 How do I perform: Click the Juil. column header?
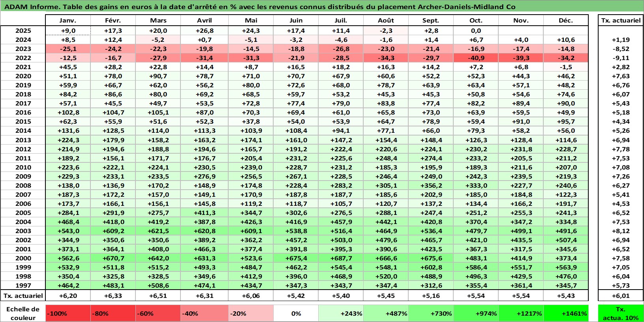tap(341, 21)
